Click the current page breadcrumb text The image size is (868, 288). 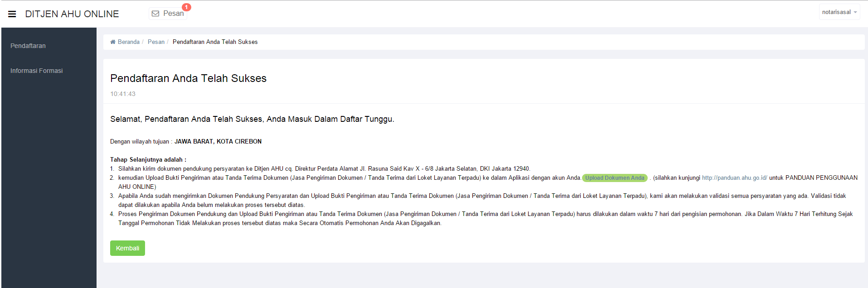pos(215,42)
